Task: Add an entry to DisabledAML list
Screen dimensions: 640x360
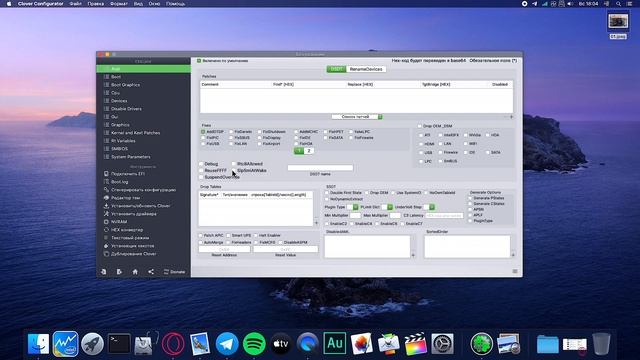Action: [x=413, y=255]
